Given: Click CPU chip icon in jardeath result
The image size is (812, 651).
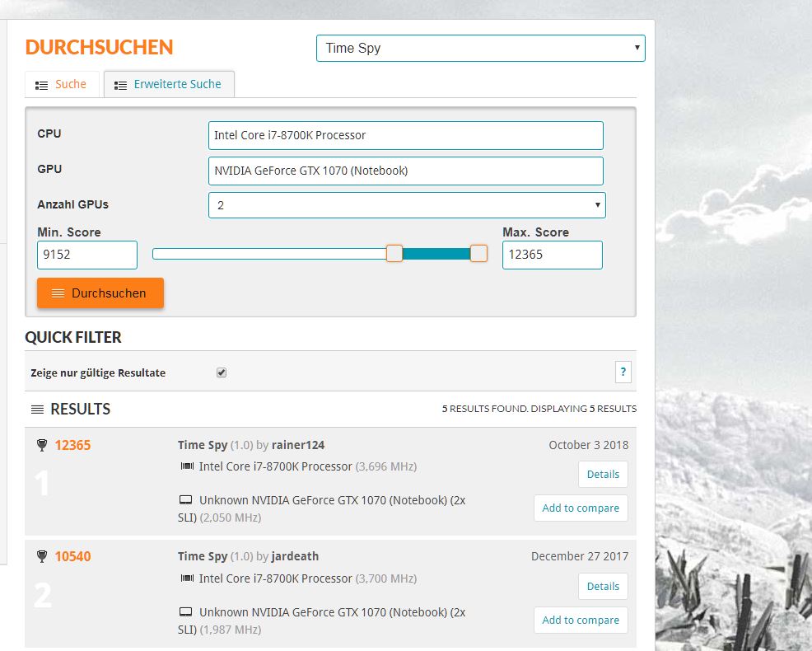Looking at the screenshot, I should pos(187,578).
